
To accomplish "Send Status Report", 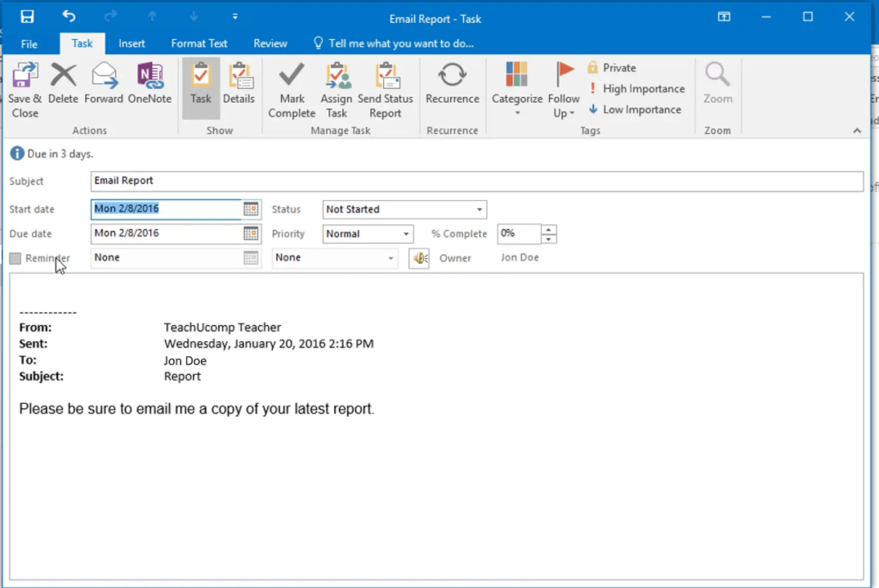I will pos(385,90).
